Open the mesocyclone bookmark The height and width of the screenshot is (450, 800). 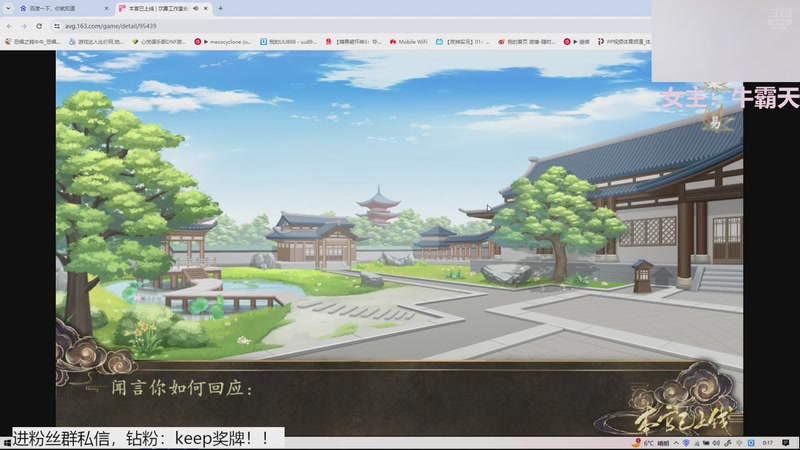[223, 42]
